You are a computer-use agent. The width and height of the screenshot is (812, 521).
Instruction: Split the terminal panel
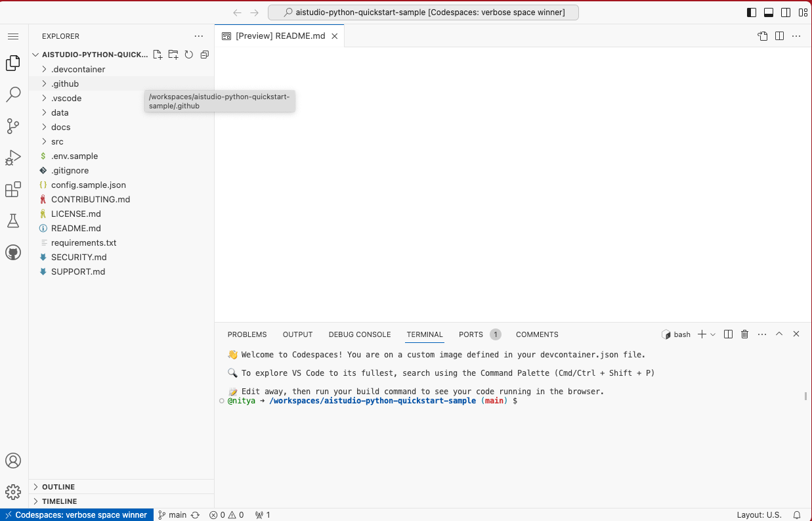click(x=728, y=334)
